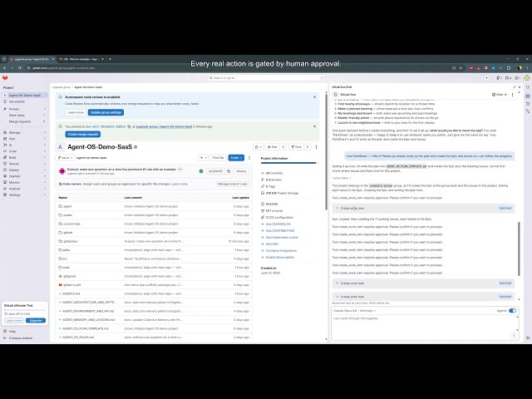
Task: Click the search or go to field
Action: pyautogui.click(x=266, y=78)
